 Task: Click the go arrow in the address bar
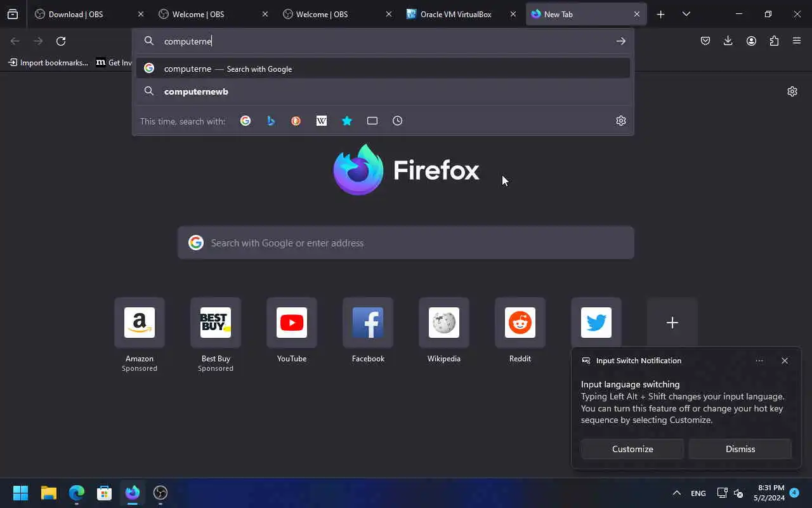click(x=620, y=41)
